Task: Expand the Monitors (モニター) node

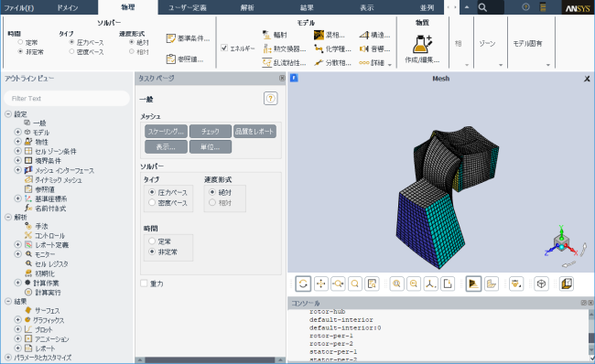Action: point(17,254)
